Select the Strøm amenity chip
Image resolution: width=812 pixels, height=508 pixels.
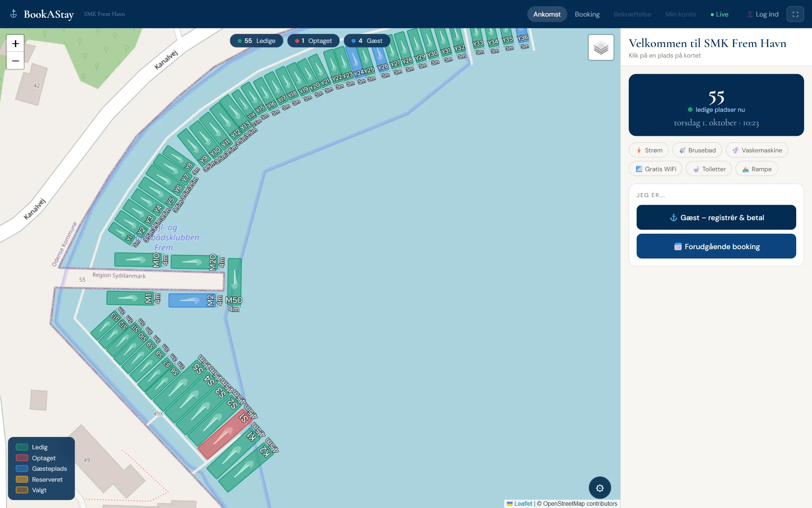tap(649, 150)
